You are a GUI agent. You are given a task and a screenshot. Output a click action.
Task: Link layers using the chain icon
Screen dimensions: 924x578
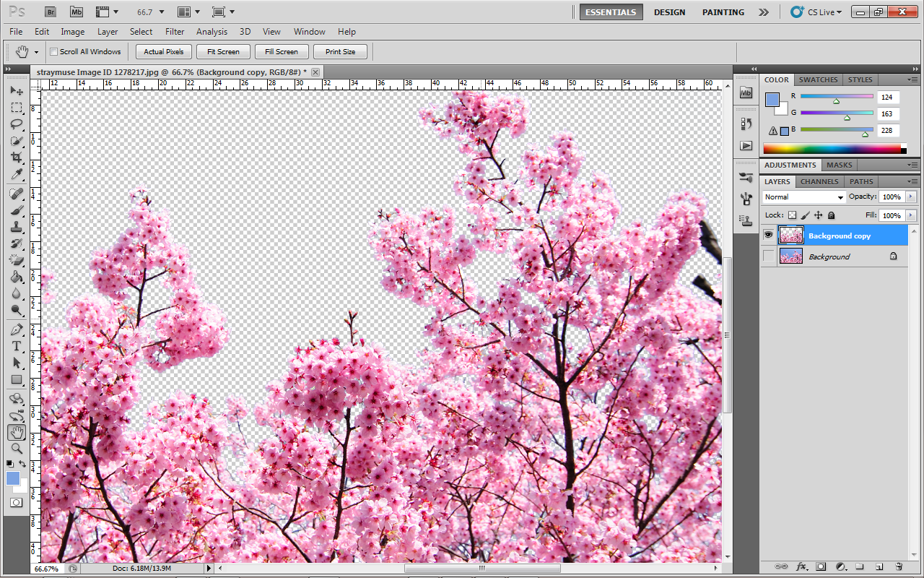[781, 566]
